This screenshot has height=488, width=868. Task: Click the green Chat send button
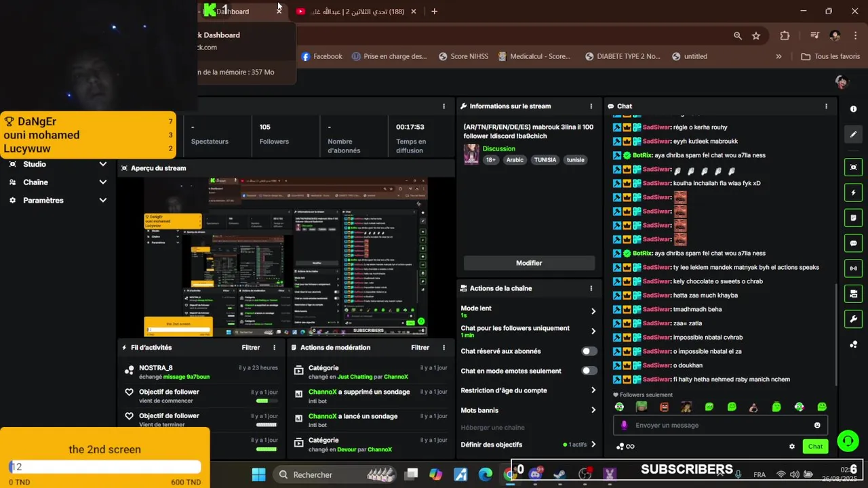815,446
